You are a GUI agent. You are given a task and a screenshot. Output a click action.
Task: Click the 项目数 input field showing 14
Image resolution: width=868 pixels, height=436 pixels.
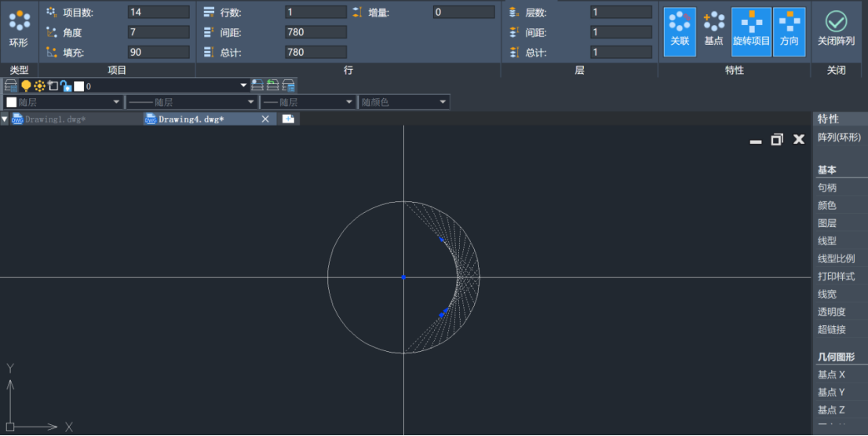(x=159, y=13)
